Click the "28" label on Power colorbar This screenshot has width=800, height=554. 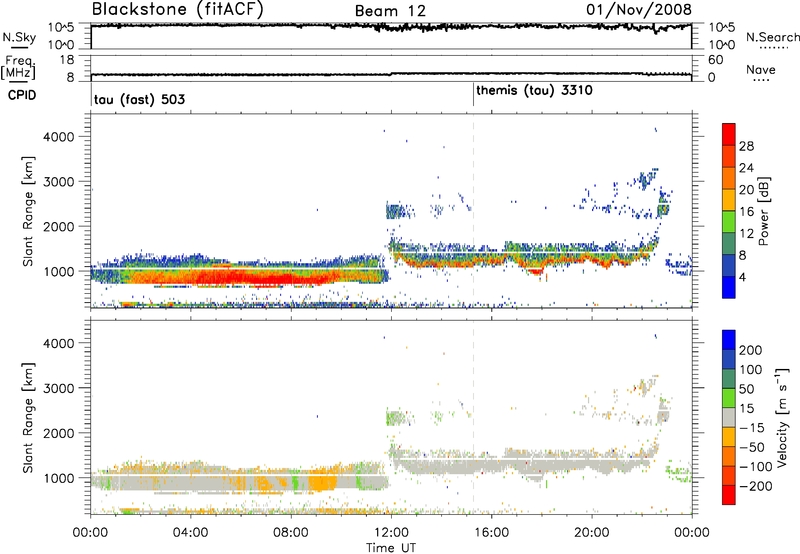(x=746, y=146)
